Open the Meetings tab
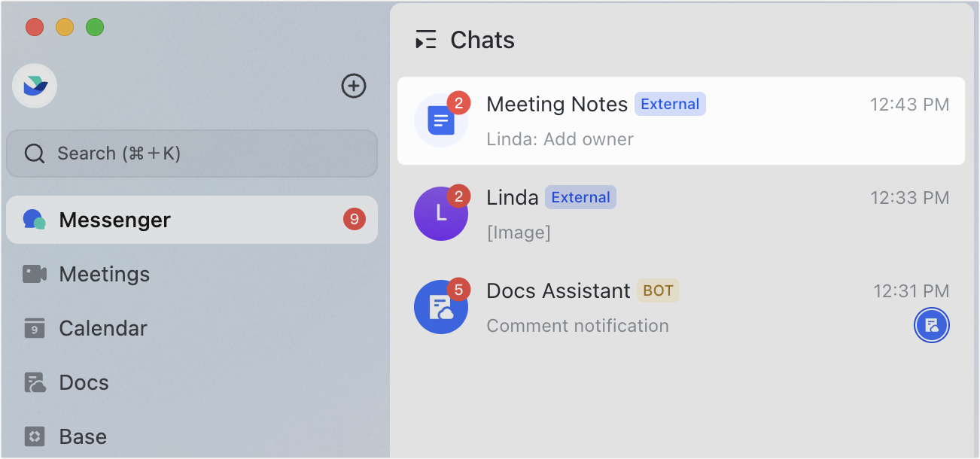This screenshot has width=980, height=459. coord(192,274)
